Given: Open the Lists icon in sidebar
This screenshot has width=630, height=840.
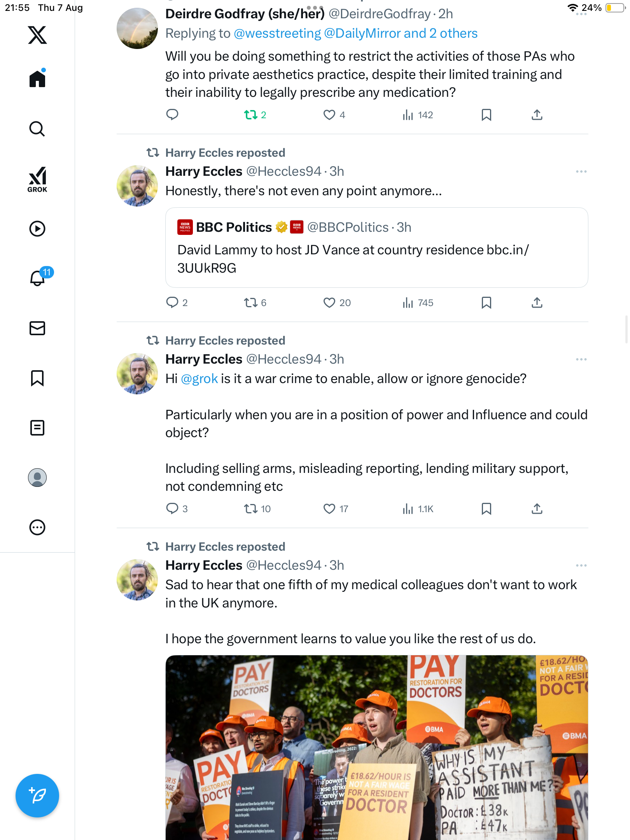Looking at the screenshot, I should tap(37, 428).
